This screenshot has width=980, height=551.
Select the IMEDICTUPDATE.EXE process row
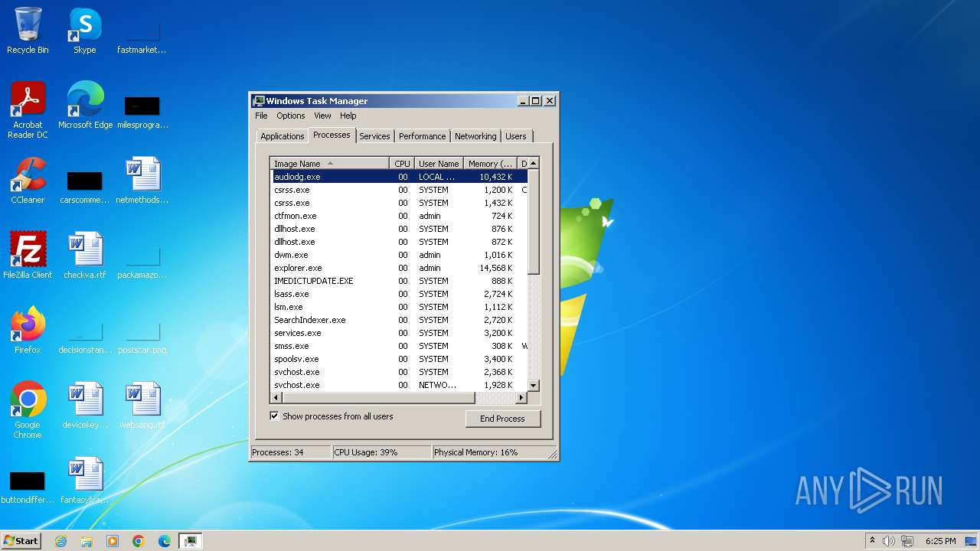click(399, 281)
